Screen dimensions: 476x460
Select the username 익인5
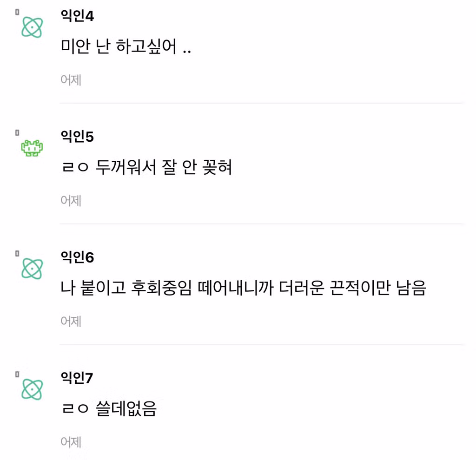point(77,137)
